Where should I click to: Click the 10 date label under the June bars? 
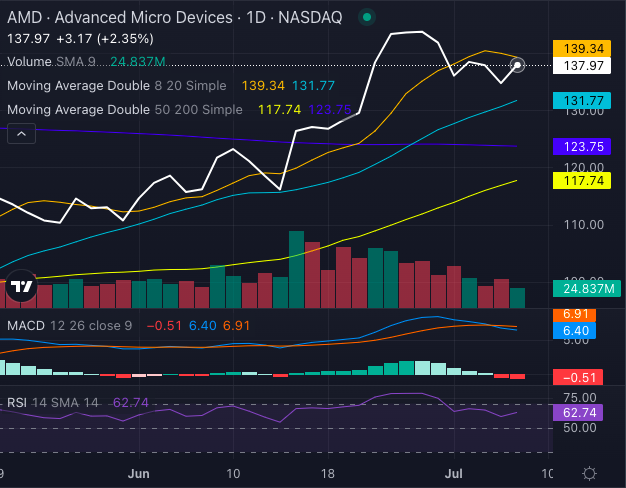click(233, 474)
